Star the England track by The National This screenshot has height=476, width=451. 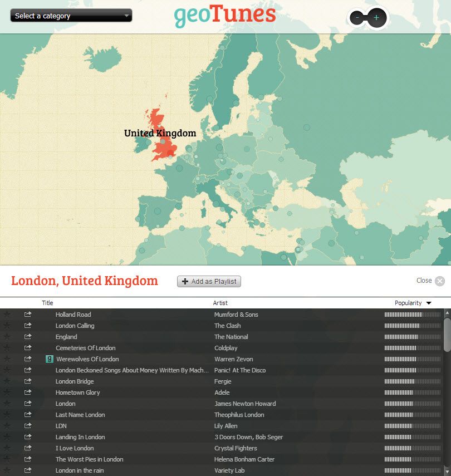coord(7,337)
